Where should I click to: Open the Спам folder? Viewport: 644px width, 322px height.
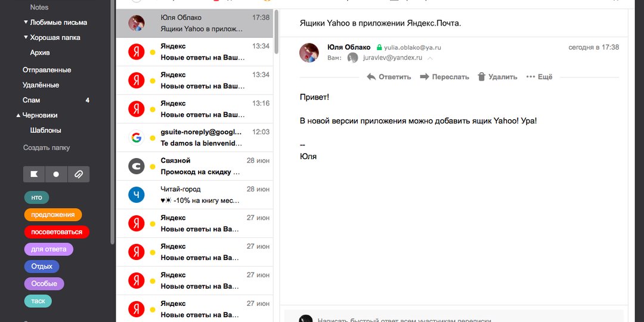[x=31, y=100]
